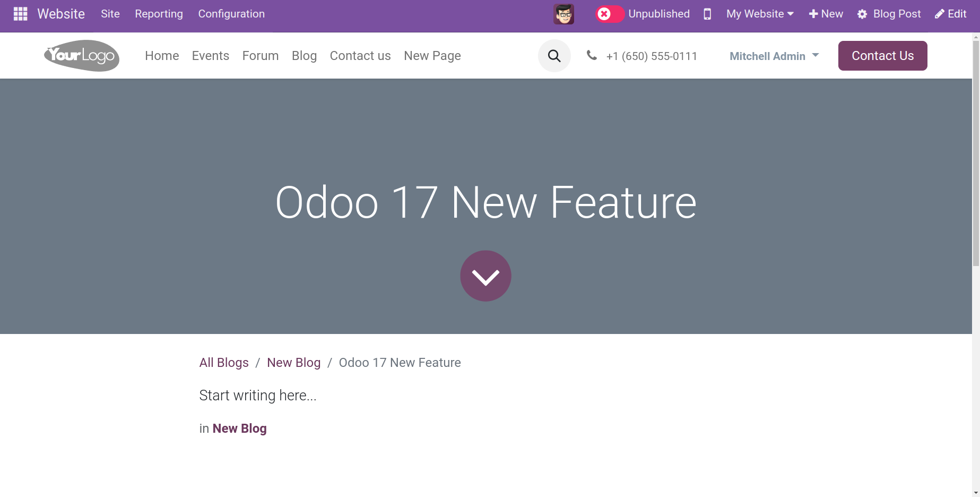
Task: Open the apps grid menu icon
Action: [x=20, y=14]
